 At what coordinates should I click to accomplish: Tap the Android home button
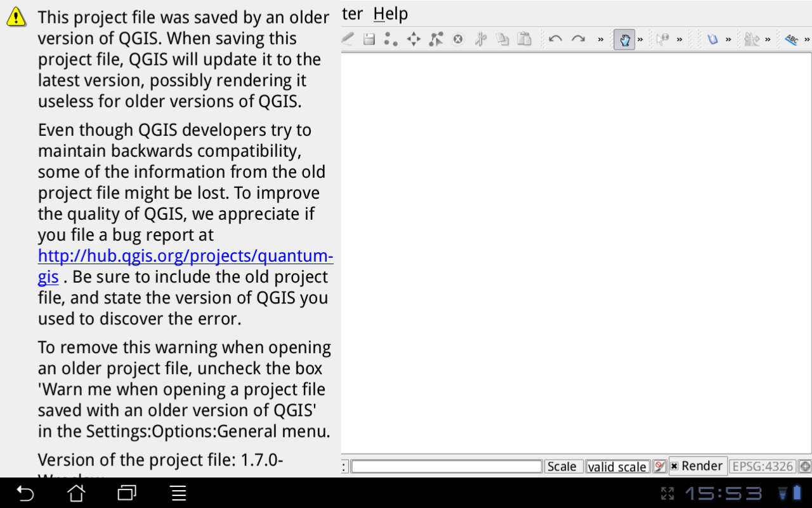coord(76,493)
